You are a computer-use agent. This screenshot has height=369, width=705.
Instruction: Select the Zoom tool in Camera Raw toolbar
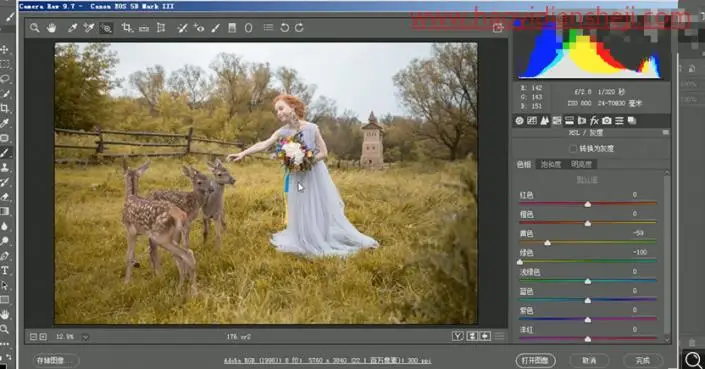pos(35,28)
